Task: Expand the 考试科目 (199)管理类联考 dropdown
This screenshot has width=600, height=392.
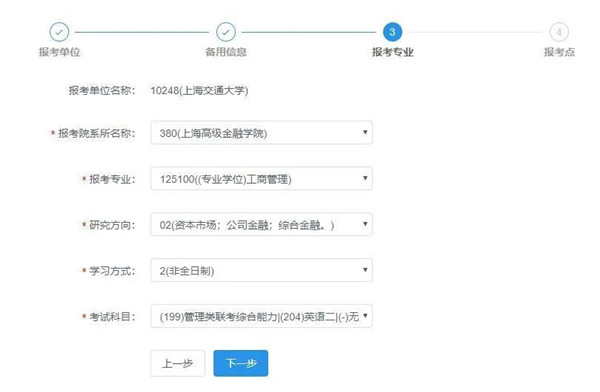Action: [261, 316]
